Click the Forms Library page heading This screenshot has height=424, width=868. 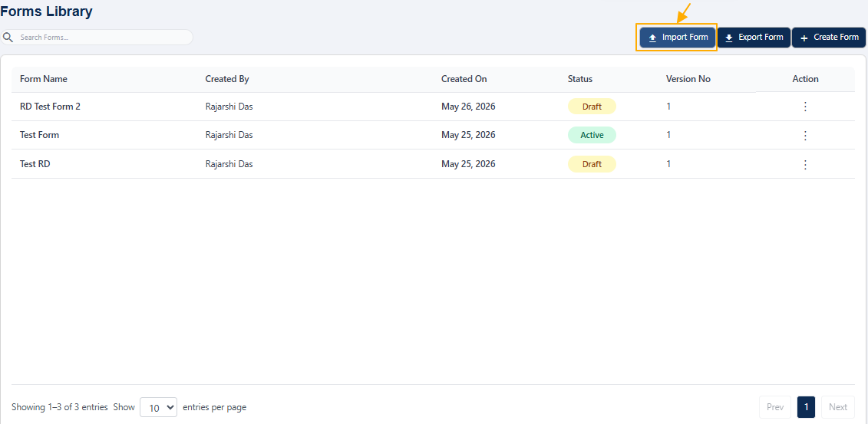(x=47, y=11)
